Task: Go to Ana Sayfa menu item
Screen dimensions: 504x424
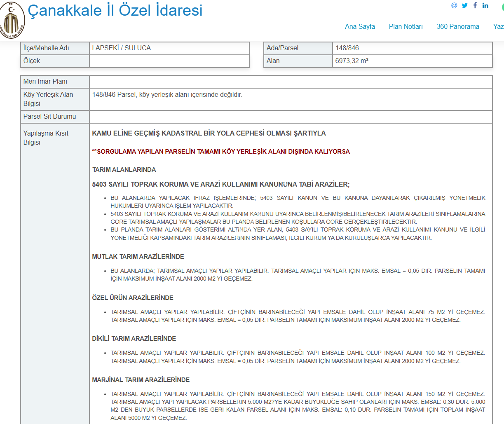Action: [x=360, y=26]
